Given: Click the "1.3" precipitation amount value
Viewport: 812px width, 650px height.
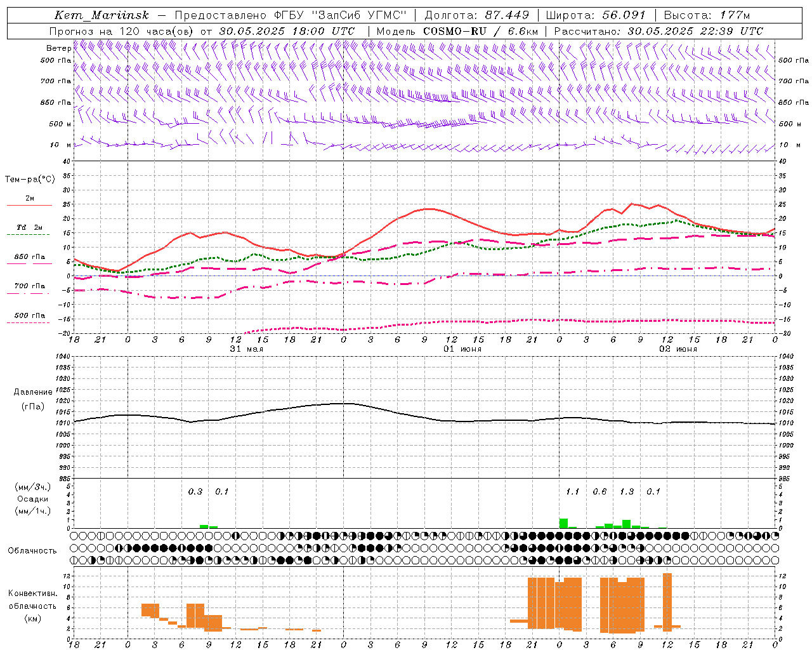Looking at the screenshot, I should pyautogui.click(x=626, y=492).
